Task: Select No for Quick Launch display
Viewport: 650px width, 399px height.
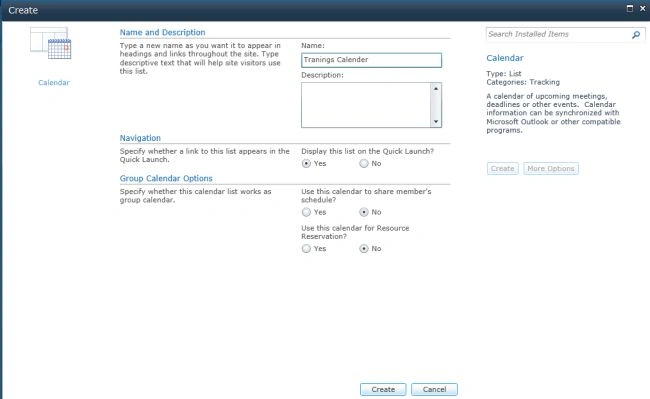Action: (x=364, y=164)
